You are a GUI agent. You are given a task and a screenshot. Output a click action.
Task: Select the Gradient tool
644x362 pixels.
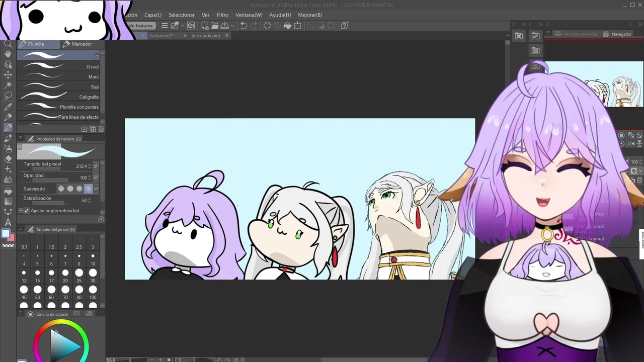point(8,201)
